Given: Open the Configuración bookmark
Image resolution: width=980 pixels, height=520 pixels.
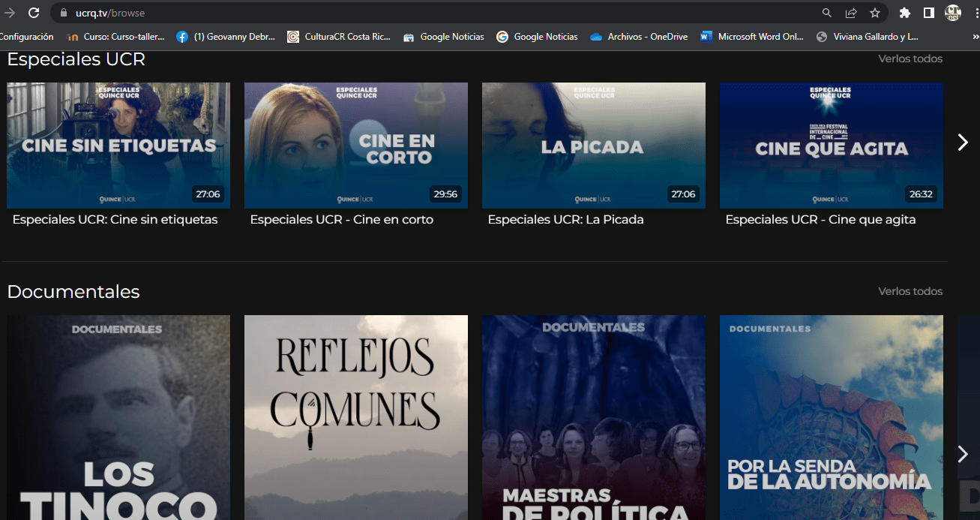Looking at the screenshot, I should pyautogui.click(x=27, y=37).
